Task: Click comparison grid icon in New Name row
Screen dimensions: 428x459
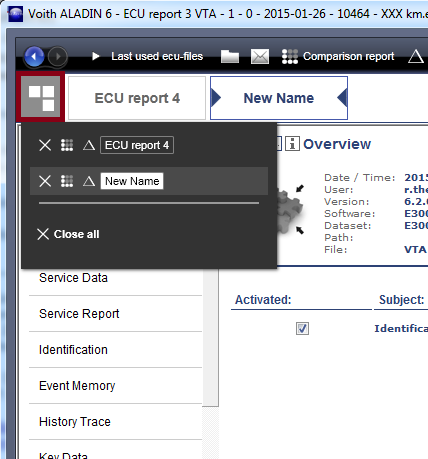Action: click(x=67, y=181)
